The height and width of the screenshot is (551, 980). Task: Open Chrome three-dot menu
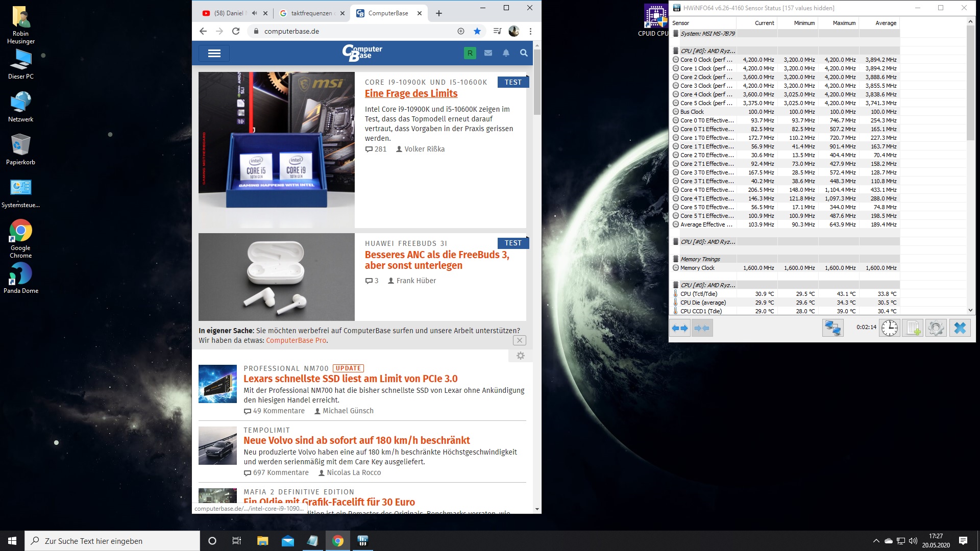point(530,31)
